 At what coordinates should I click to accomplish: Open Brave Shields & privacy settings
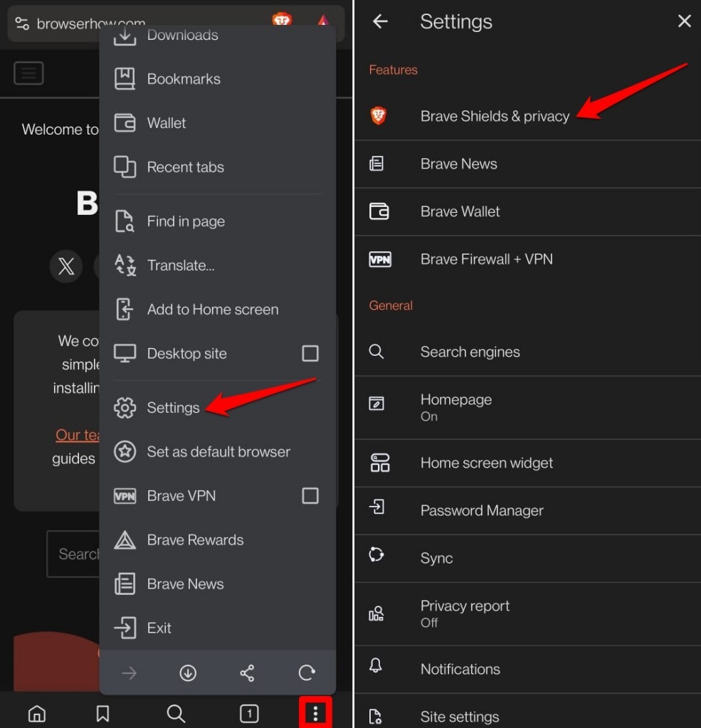(528, 116)
